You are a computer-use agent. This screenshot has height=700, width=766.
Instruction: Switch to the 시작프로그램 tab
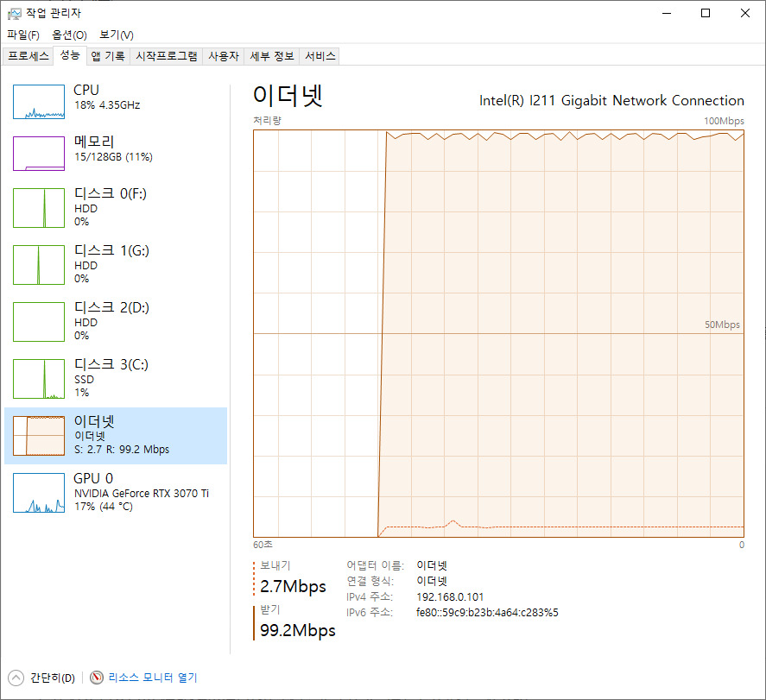pos(167,56)
